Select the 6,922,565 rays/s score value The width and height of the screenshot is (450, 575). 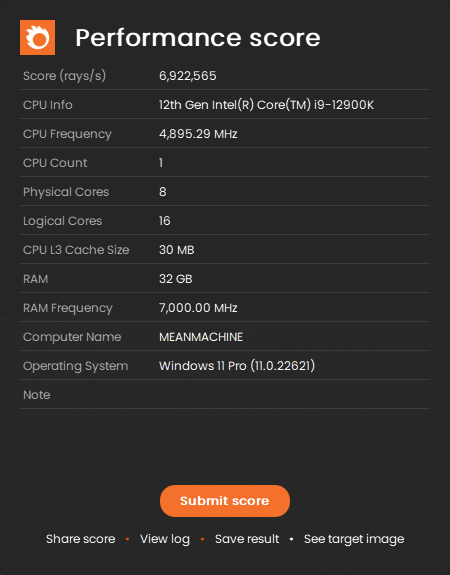[187, 76]
